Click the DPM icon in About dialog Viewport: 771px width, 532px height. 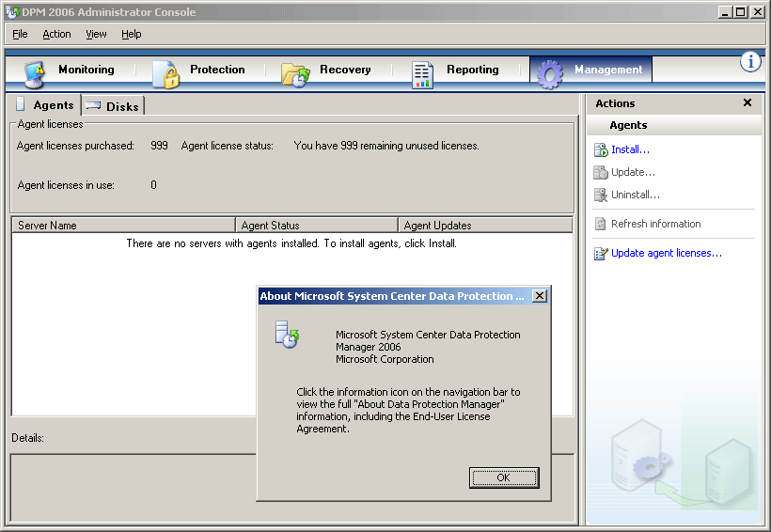287,335
